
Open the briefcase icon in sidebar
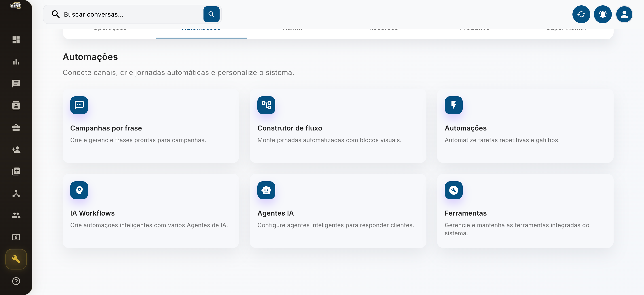pos(16,128)
